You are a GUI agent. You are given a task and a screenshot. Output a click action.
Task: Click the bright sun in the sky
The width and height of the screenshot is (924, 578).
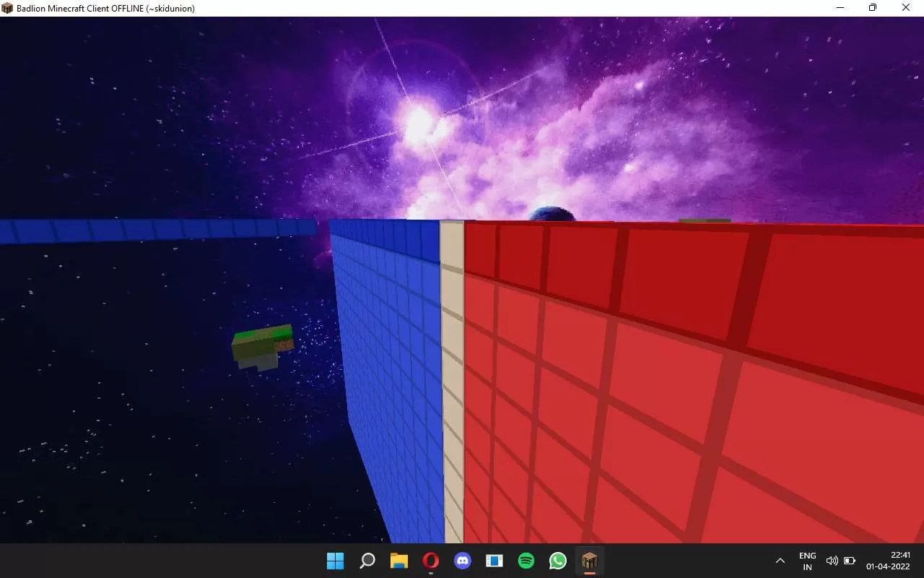(x=419, y=123)
